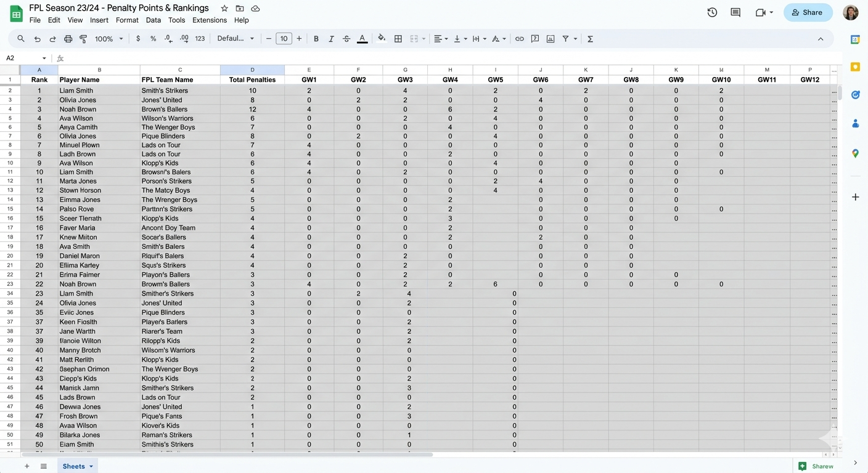This screenshot has height=473, width=868.
Task: Open the comments panel icon
Action: [735, 12]
